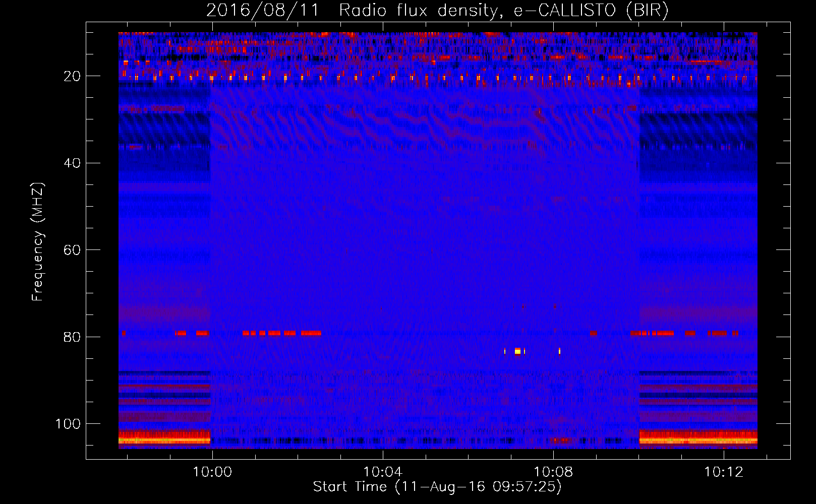Click the '10:00' time tick label
Image resolution: width=816 pixels, height=504 pixels.
pos(212,472)
